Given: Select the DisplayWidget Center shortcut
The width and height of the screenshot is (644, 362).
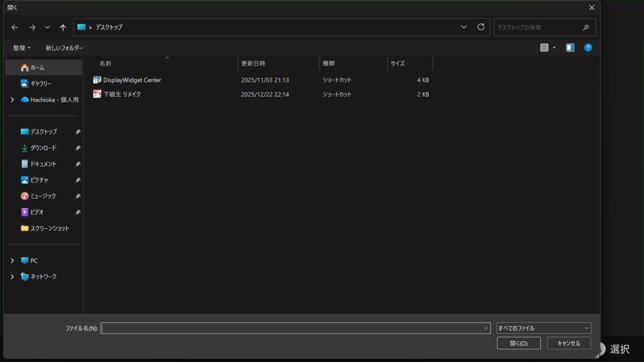Looking at the screenshot, I should [x=131, y=80].
